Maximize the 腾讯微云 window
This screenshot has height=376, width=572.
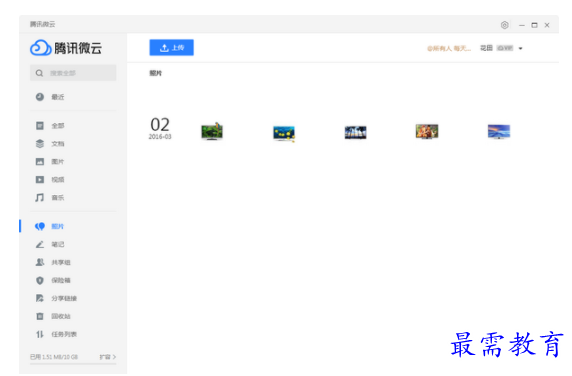[534, 25]
